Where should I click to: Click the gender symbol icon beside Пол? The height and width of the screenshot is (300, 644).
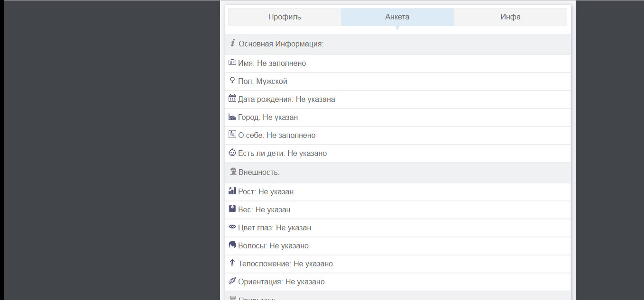coord(232,81)
